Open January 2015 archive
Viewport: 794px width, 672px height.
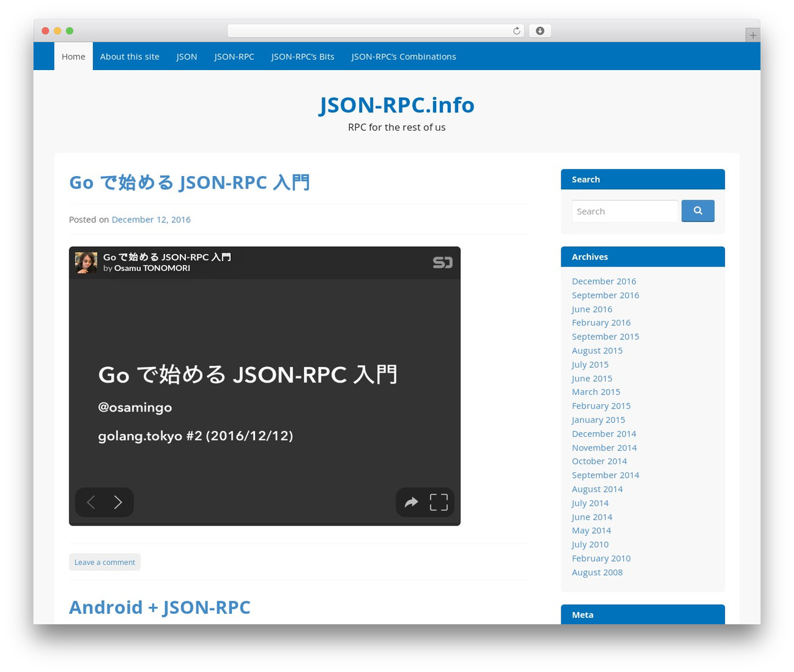(x=598, y=420)
